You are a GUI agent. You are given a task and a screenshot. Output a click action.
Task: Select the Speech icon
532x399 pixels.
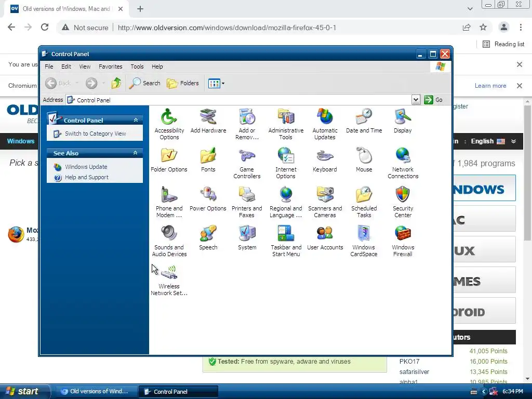pos(208,238)
